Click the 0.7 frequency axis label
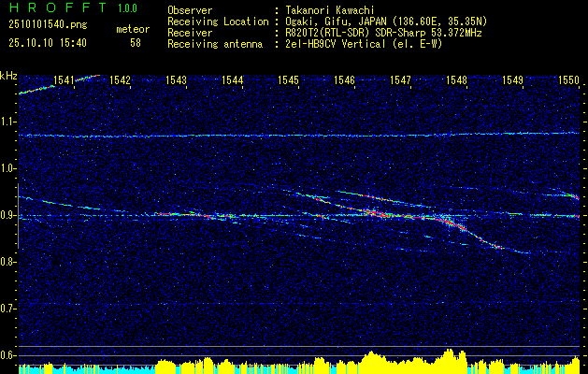This screenshot has height=374, width=588. (7, 309)
